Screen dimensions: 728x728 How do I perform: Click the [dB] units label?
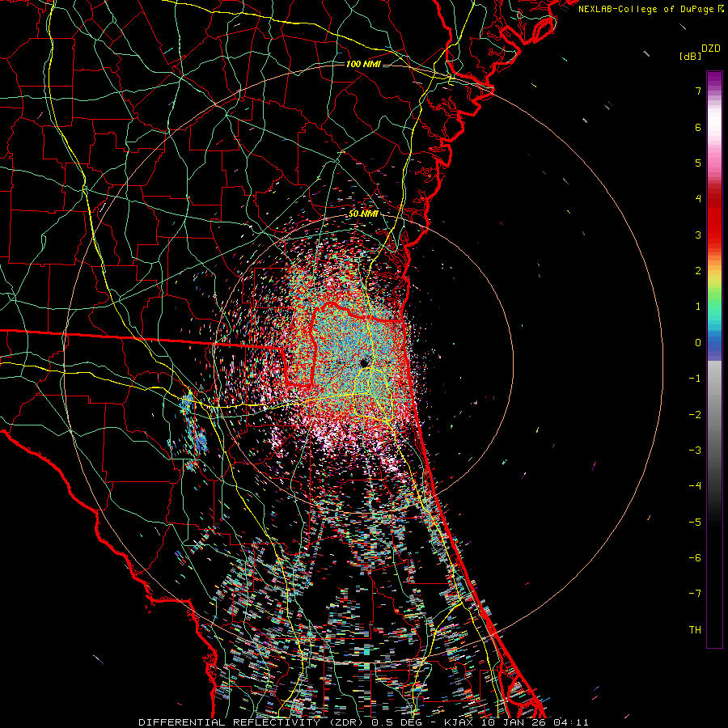[691, 57]
